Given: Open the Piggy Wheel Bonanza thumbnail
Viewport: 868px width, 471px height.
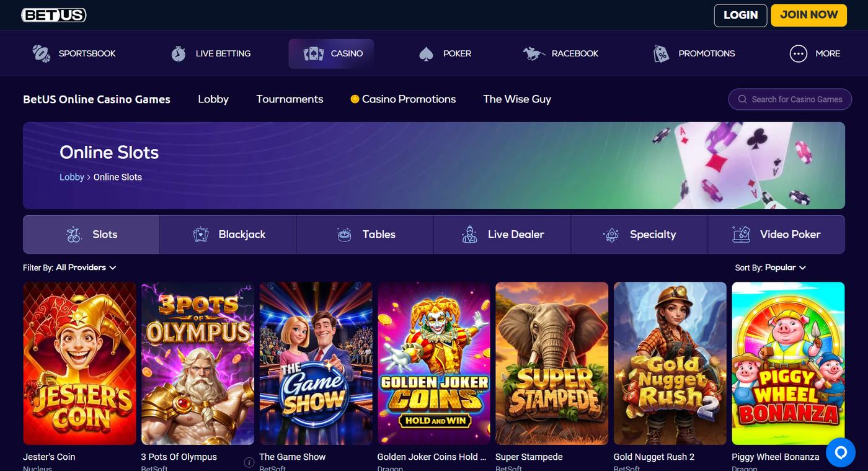Looking at the screenshot, I should pos(788,364).
